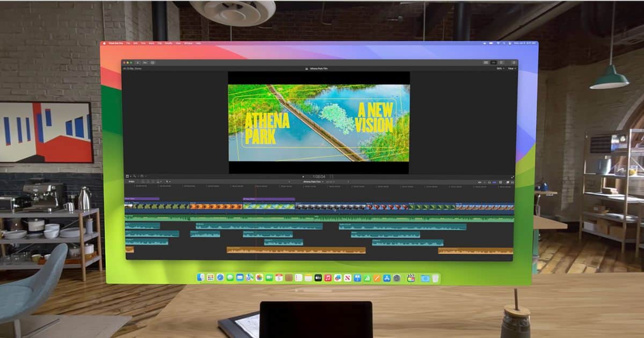Click the background tasks toolbar icon

point(152,63)
